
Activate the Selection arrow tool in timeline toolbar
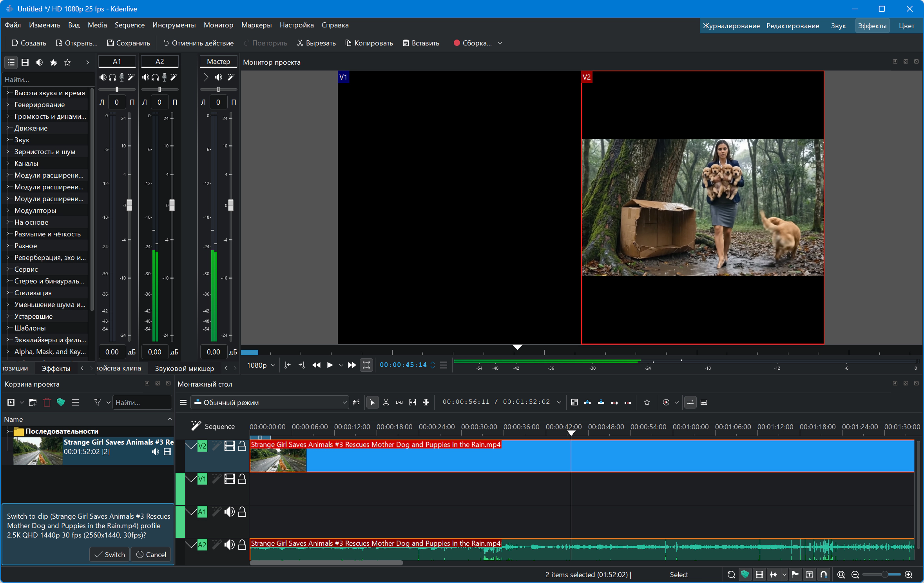373,403
